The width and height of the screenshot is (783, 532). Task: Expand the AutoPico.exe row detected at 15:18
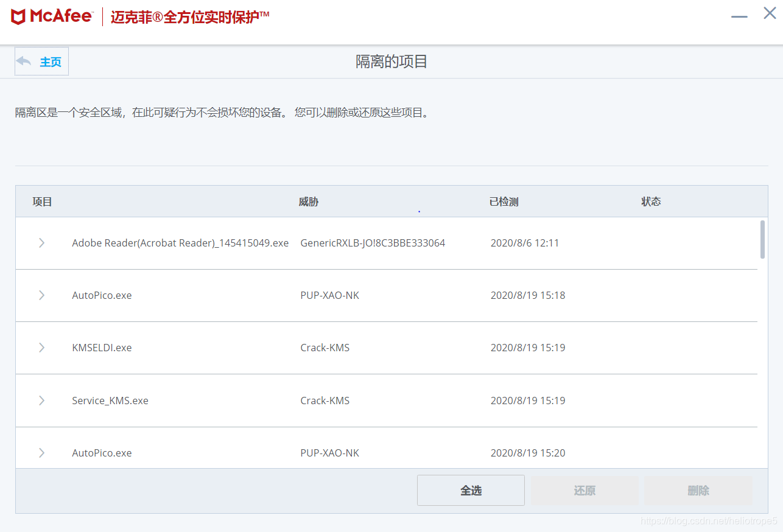point(41,295)
